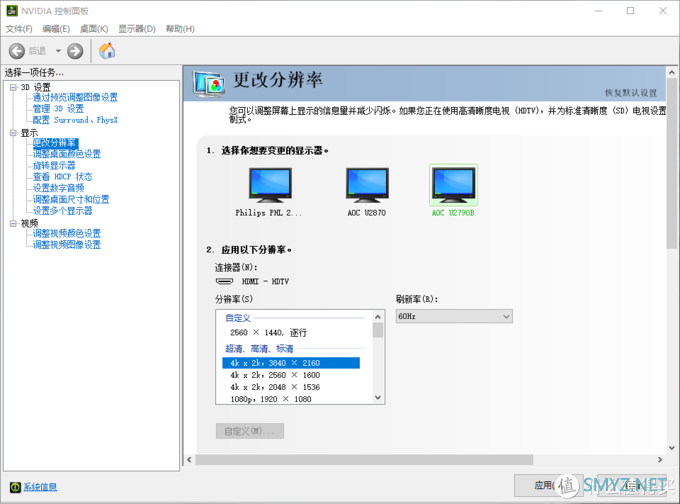Select the AOC U2790B monitor icon
Image resolution: width=680 pixels, height=504 pixels.
click(454, 185)
